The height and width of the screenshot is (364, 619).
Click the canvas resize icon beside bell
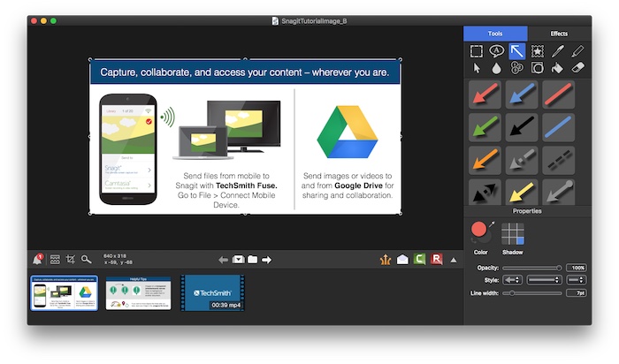[x=55, y=259]
